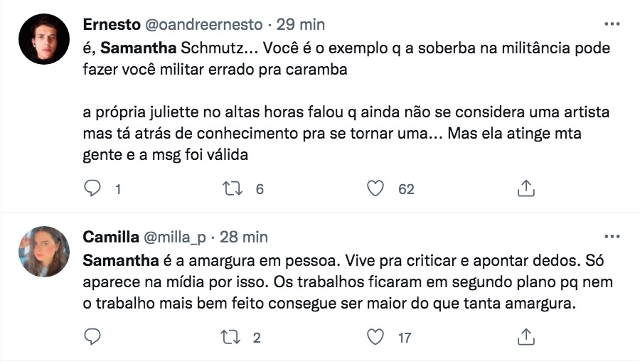The height and width of the screenshot is (364, 640).
Task: Retweet Camilla's tweet
Action: (x=232, y=336)
